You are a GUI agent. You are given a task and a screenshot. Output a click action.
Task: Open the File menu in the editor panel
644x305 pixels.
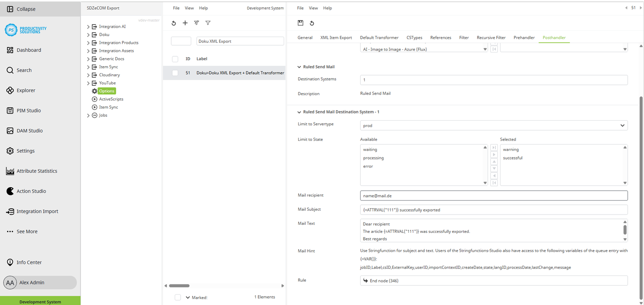[x=300, y=8]
